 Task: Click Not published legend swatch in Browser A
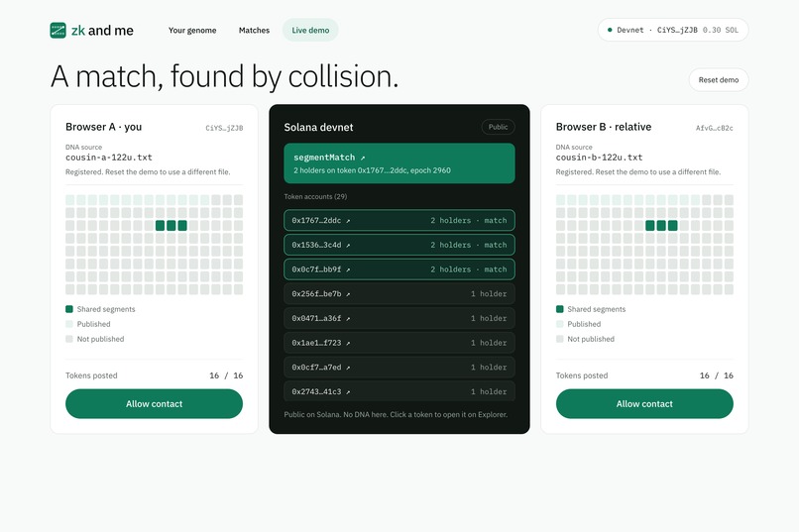(x=69, y=339)
